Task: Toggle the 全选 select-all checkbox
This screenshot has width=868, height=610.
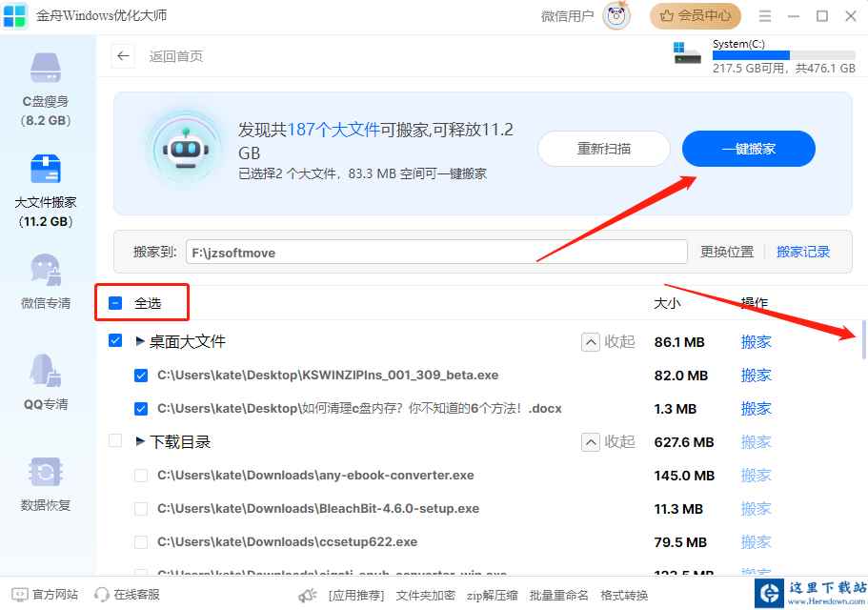Action: 115,303
